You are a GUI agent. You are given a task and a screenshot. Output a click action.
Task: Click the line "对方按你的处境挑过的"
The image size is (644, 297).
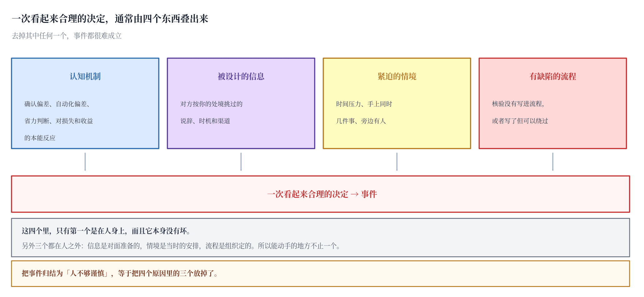[x=211, y=104]
